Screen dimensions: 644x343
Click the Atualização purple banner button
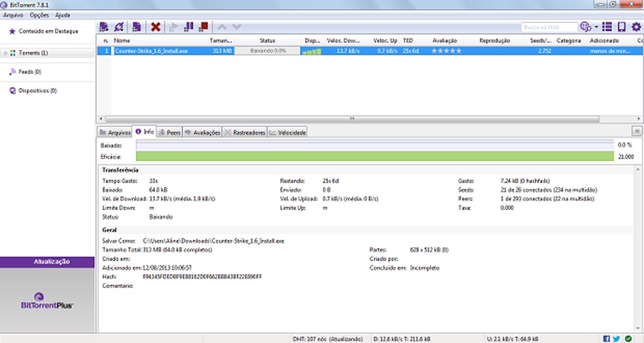coord(47,262)
